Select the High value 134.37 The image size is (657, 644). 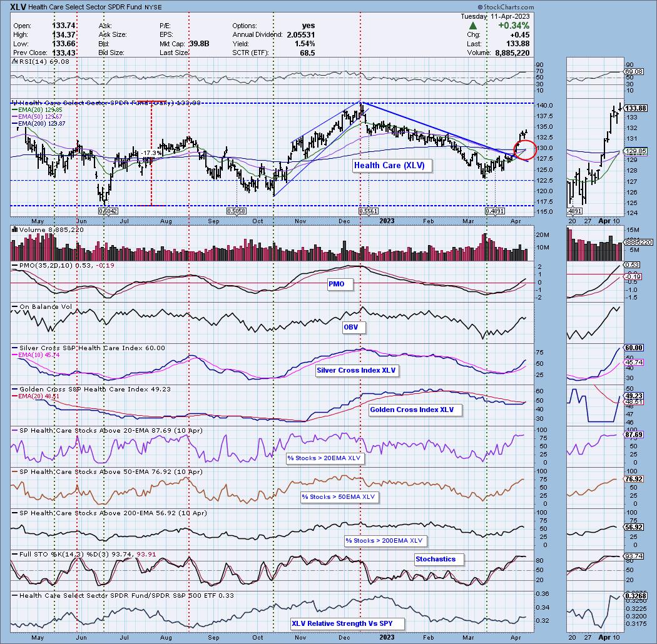click(x=64, y=35)
